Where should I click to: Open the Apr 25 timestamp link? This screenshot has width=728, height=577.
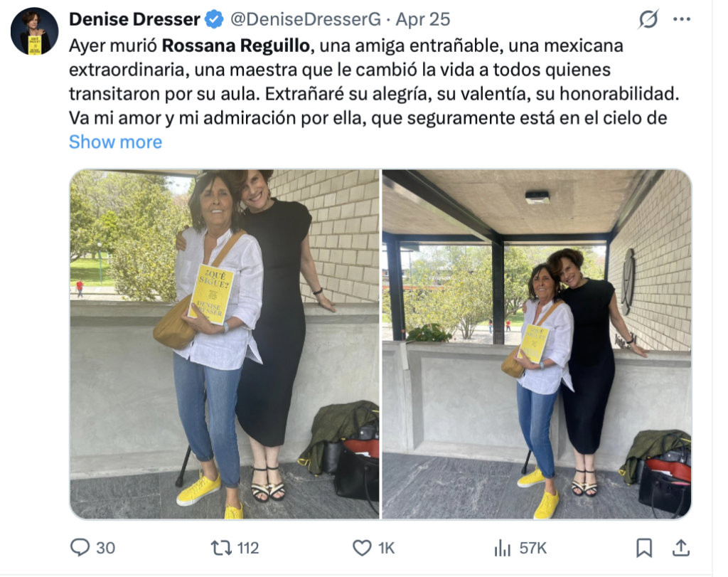pyautogui.click(x=423, y=19)
